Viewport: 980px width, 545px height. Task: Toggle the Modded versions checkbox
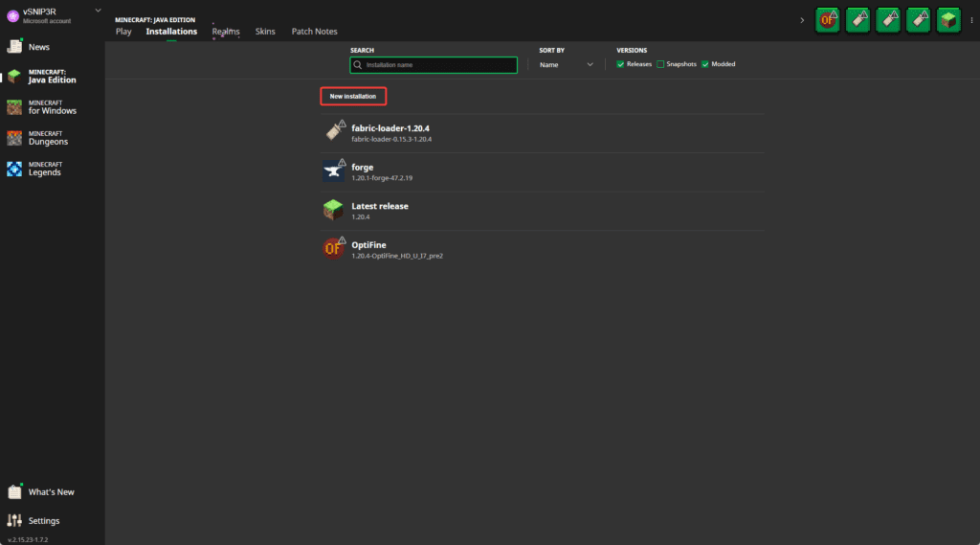click(705, 64)
